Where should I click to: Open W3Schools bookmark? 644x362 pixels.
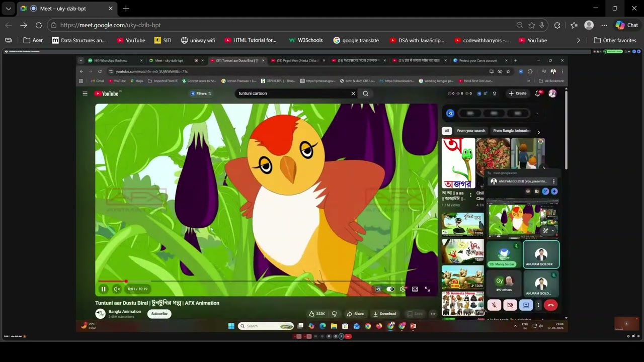click(x=305, y=40)
